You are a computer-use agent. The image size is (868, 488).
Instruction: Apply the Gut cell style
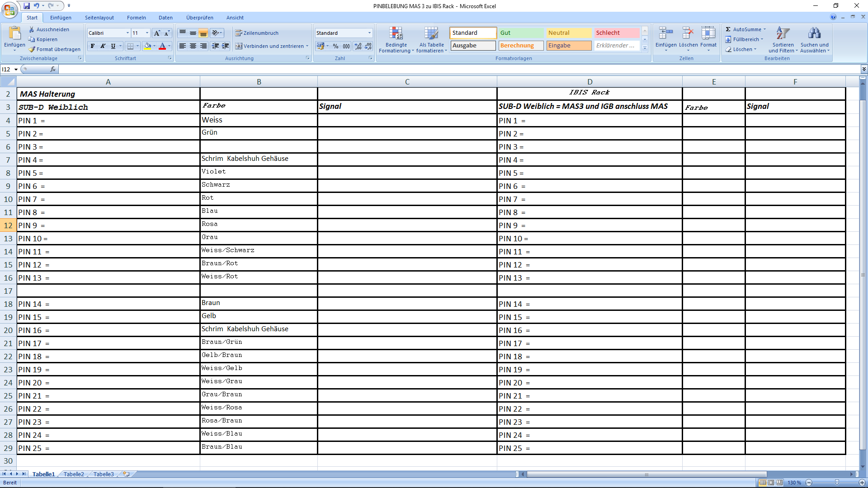(522, 33)
